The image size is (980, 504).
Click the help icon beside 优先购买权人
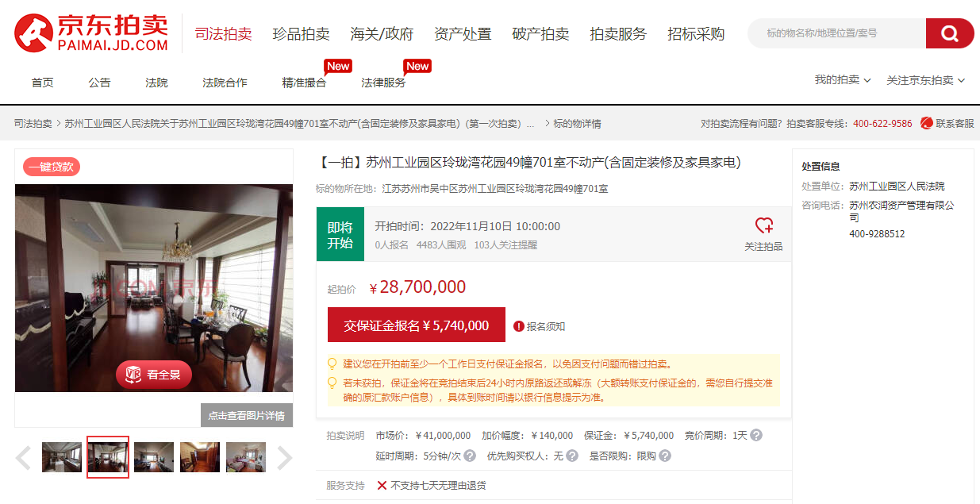click(571, 456)
